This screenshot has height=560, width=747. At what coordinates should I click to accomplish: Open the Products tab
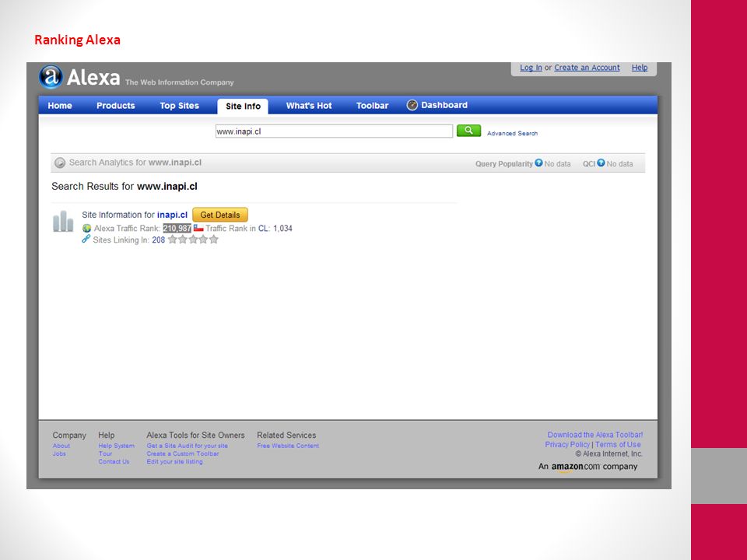pyautogui.click(x=116, y=106)
